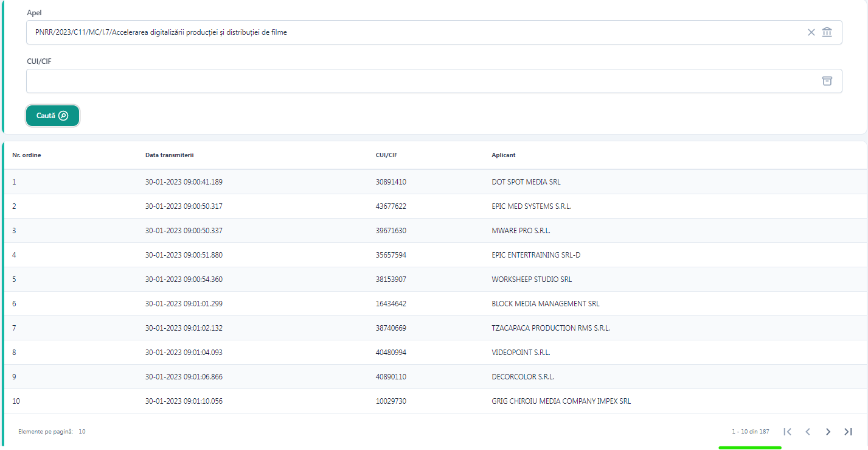Select GRIG CHIROIU MEDIA COMPANY IMPEX SRL
The image size is (868, 450).
[561, 401]
